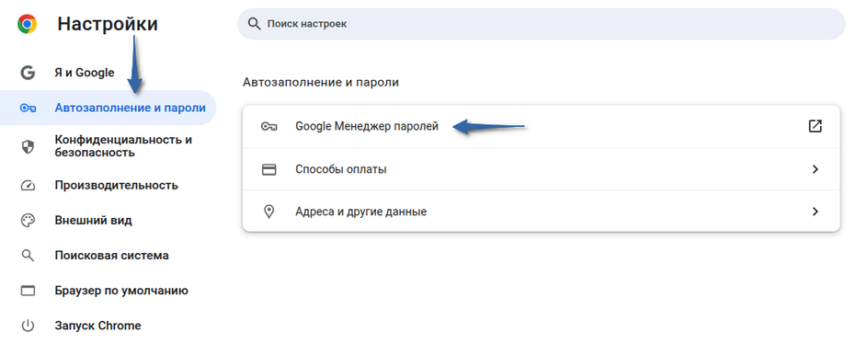Expand Способы оплаты with its chevron
Screen dimensions: 868x344
[x=815, y=169]
